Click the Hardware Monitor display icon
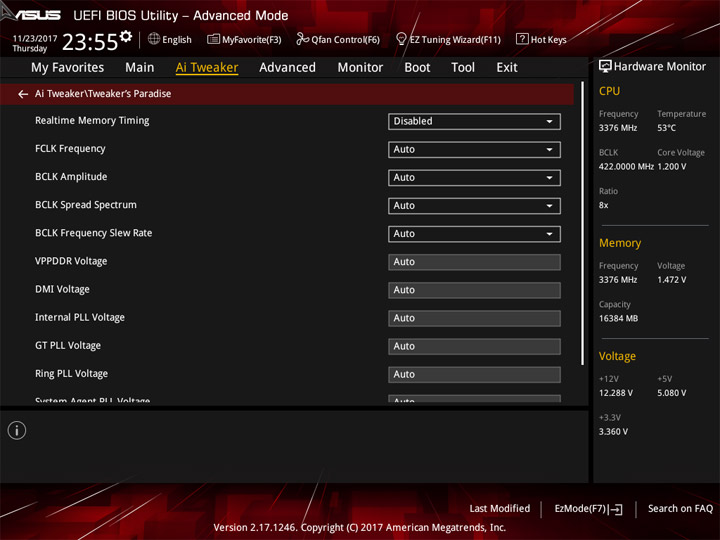Viewport: 720px width, 540px height. [x=605, y=67]
